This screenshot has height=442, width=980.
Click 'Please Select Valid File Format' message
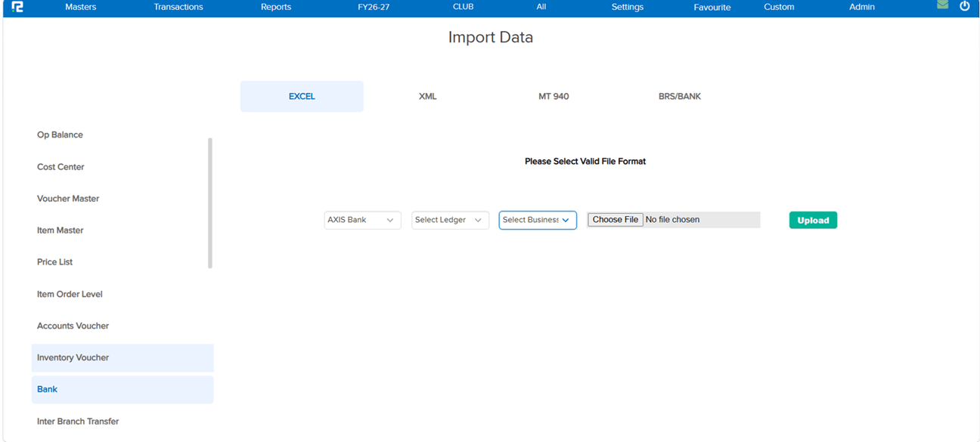pyautogui.click(x=585, y=162)
